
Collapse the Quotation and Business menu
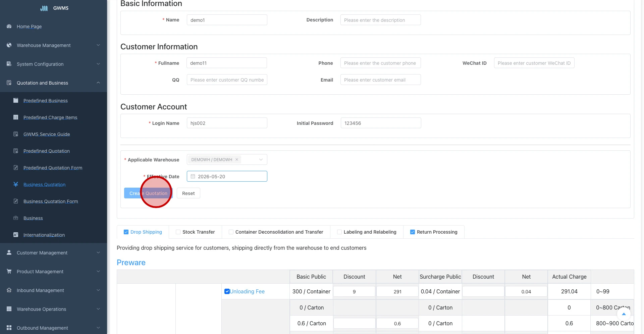coord(98,83)
